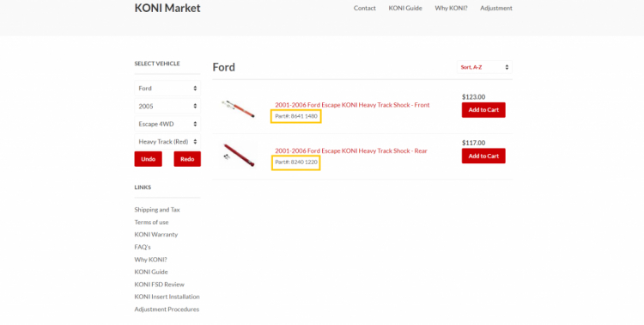This screenshot has width=644, height=325.
Task: Open Why KONI? in top navigation
Action: tap(451, 8)
